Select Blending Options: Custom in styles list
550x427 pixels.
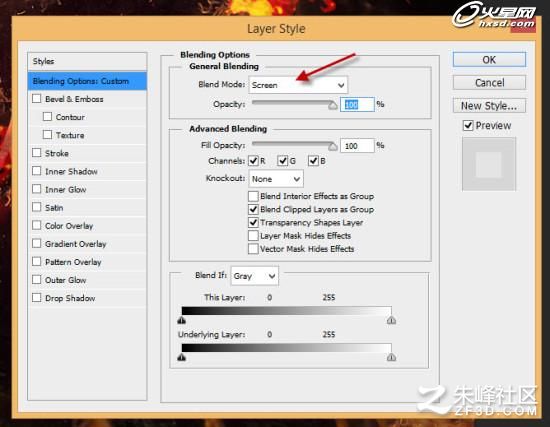pos(87,81)
